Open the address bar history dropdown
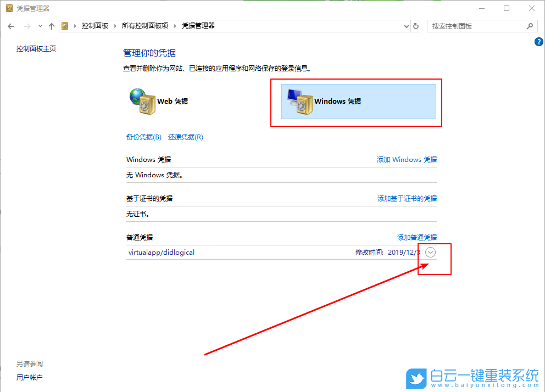This screenshot has height=392, width=545. point(406,26)
